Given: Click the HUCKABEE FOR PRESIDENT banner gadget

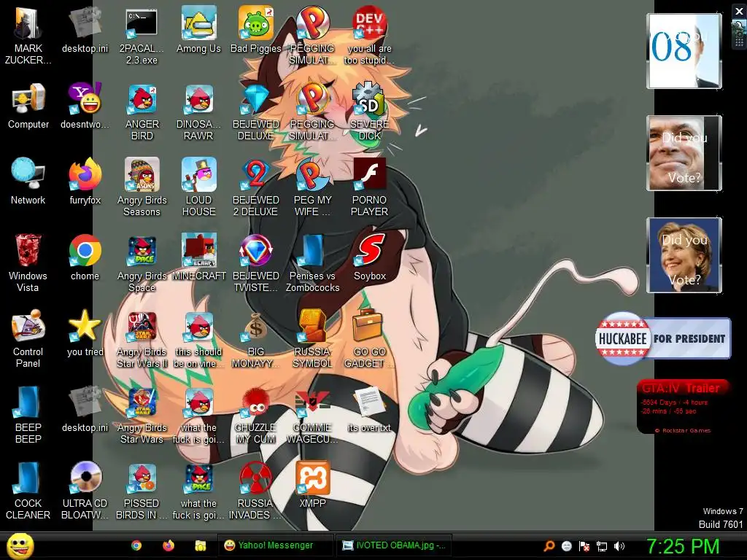Looking at the screenshot, I should click(x=663, y=338).
